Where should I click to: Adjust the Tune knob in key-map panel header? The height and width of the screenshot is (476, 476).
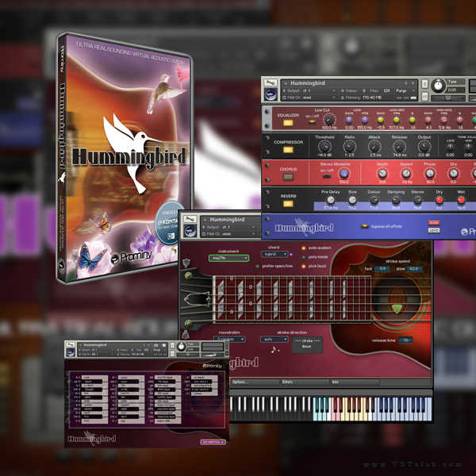coord(181,347)
